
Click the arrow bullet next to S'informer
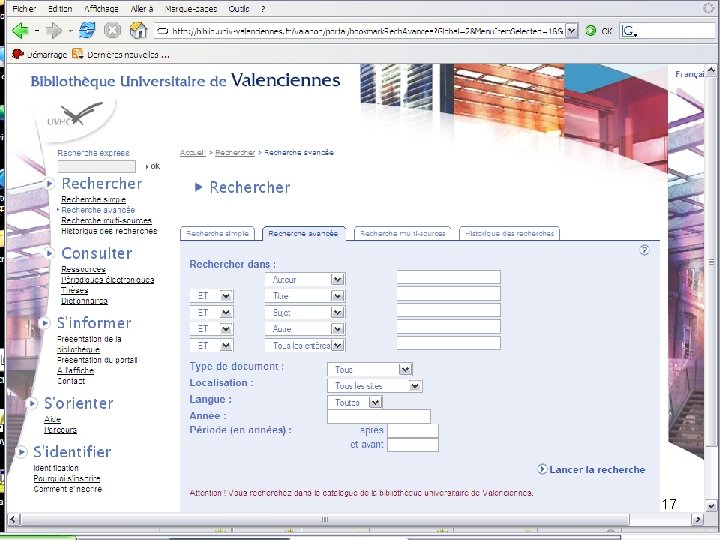coord(44,323)
